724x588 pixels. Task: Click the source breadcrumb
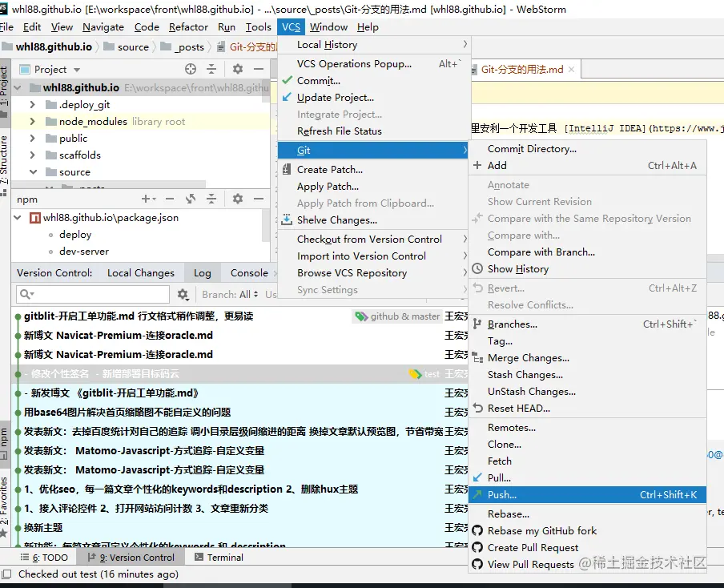click(x=126, y=46)
